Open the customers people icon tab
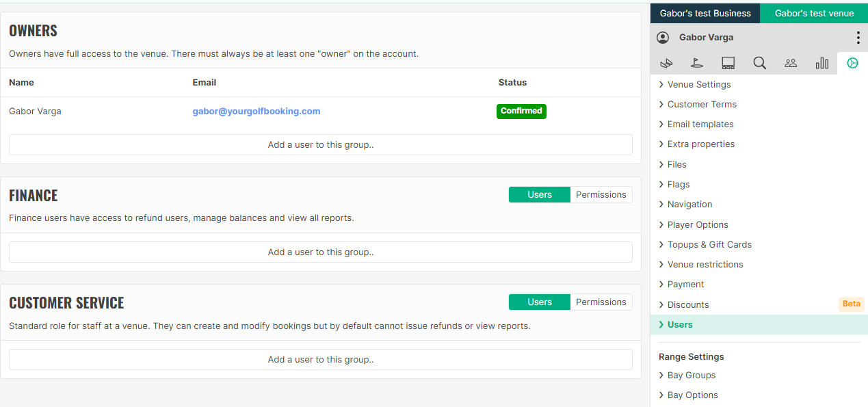The width and height of the screenshot is (868, 407). 791,63
